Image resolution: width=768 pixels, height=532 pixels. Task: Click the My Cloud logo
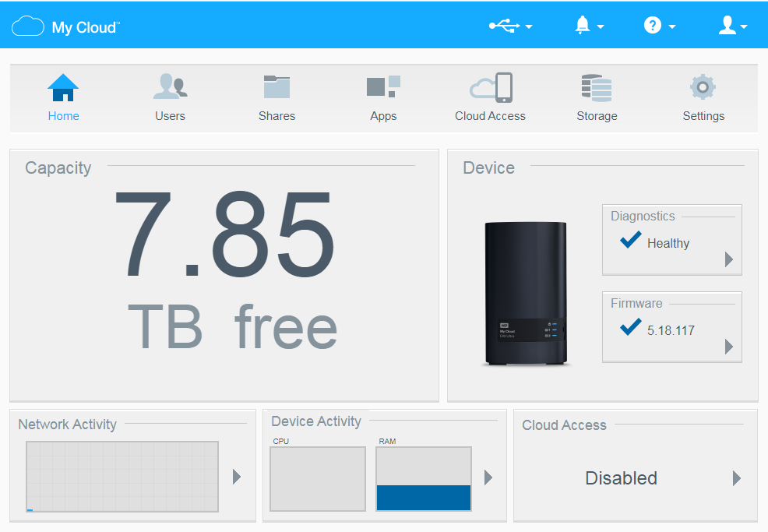65,27
